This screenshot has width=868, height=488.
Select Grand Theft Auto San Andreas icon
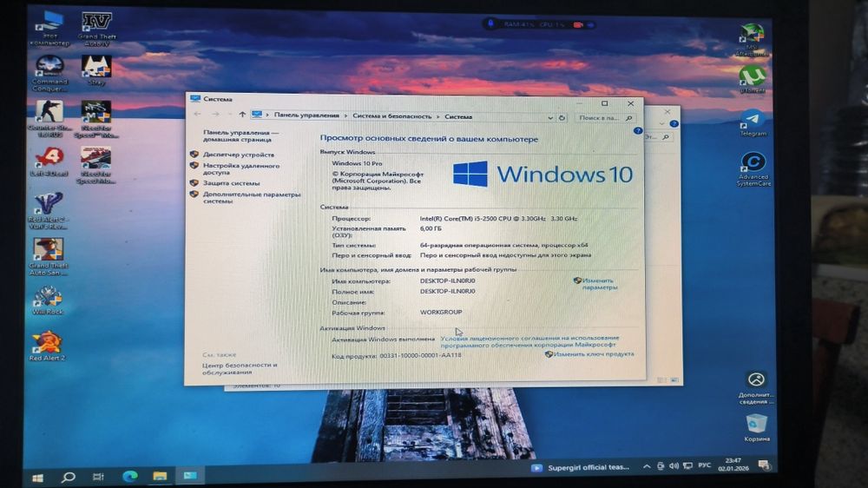(x=48, y=257)
